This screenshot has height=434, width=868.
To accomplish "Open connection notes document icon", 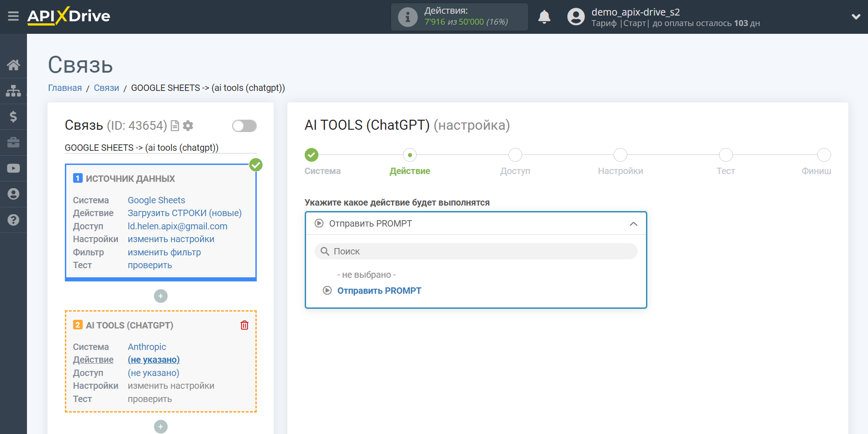I will tap(175, 126).
